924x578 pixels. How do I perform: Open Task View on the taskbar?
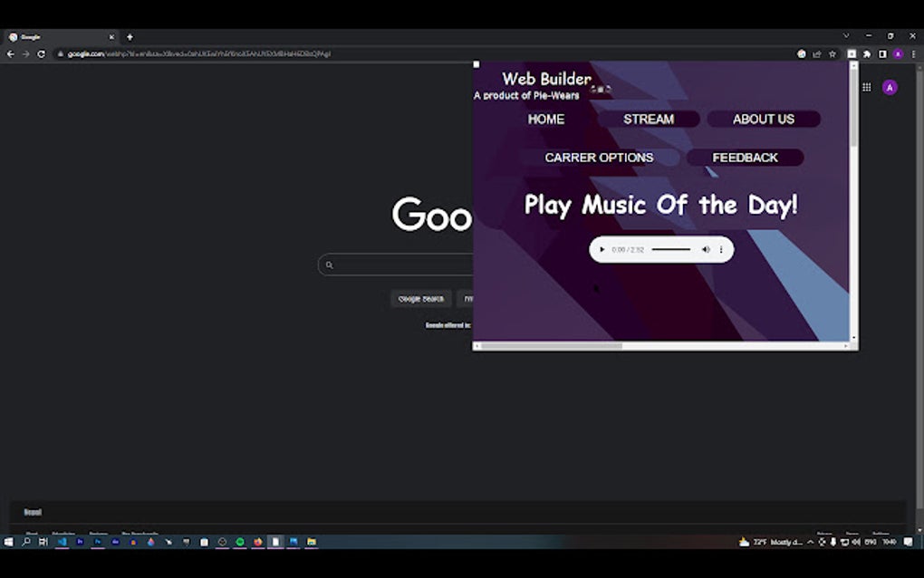click(x=43, y=542)
